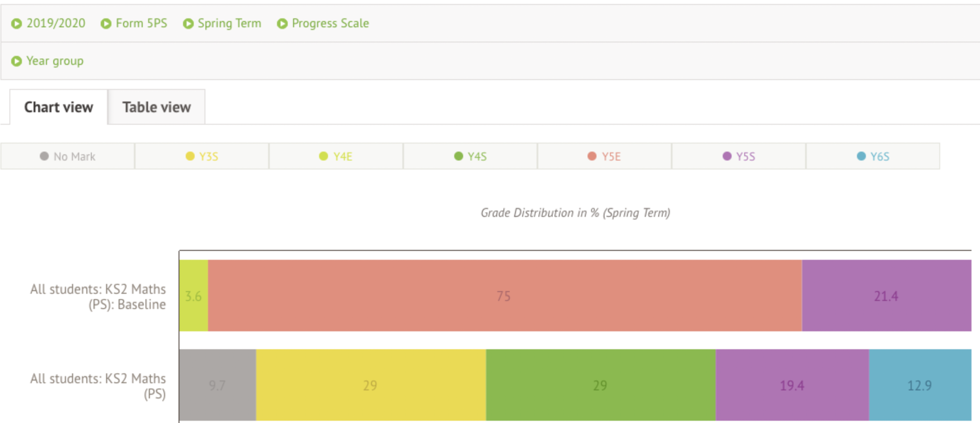Screen dimensions: 980x423
Task: Click the blue Y6S legend color dot
Action: (x=861, y=156)
